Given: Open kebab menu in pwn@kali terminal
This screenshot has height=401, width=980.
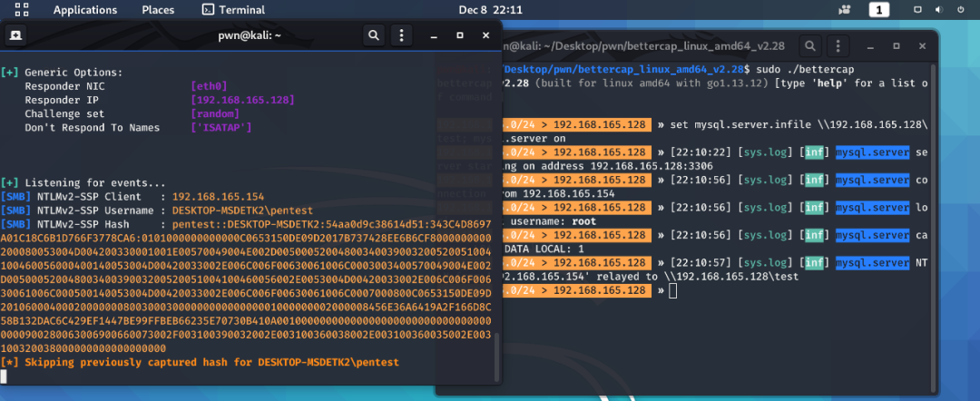Looking at the screenshot, I should (402, 35).
